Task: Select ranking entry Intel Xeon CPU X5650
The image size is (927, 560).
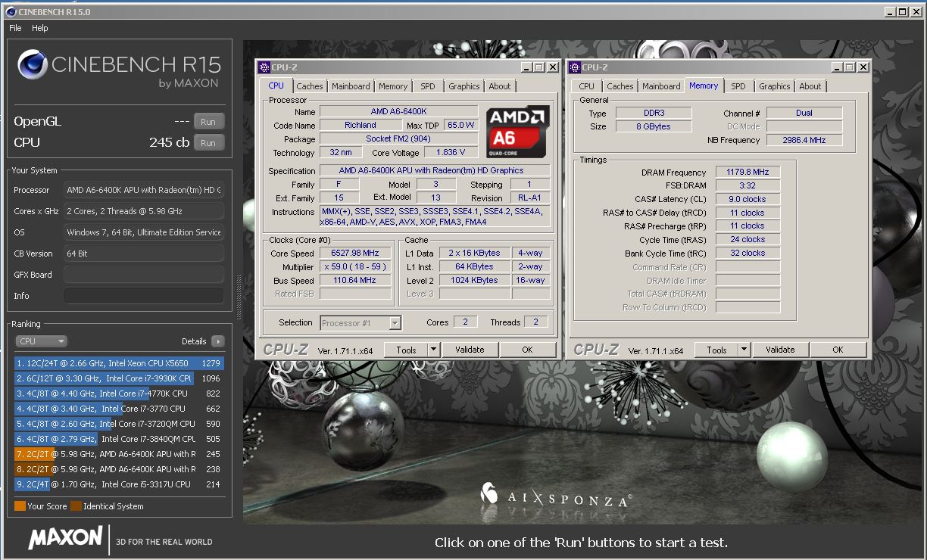Action: [x=119, y=363]
